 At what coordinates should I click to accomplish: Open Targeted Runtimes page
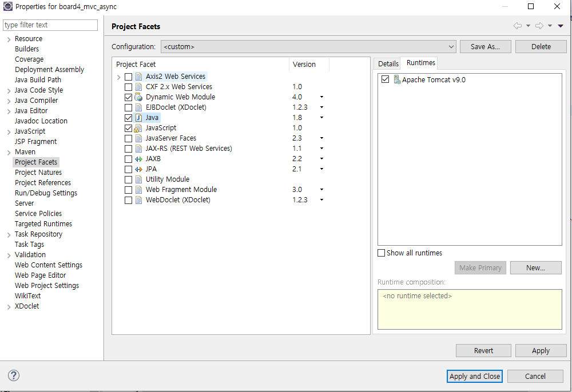point(43,223)
